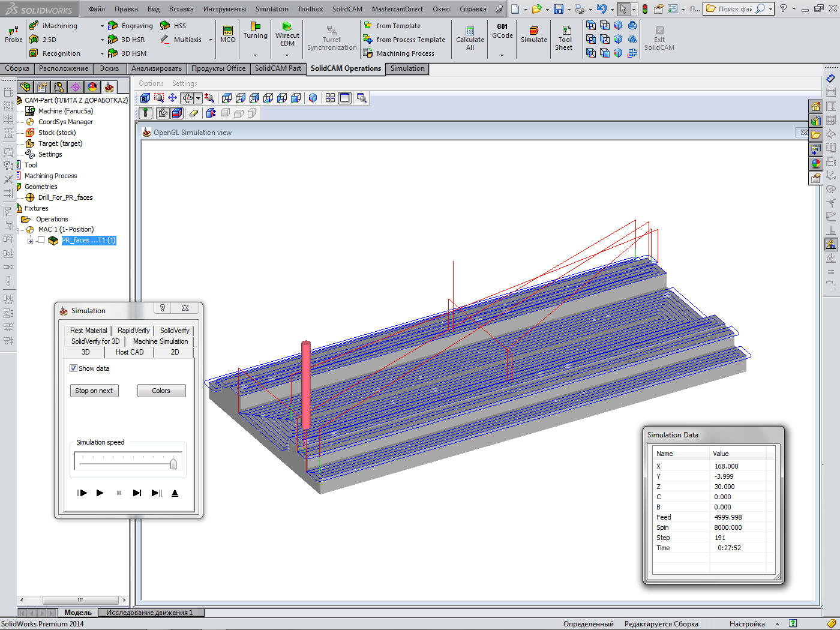Select Drill_For_PR_faces geometry in tree
The image size is (840, 630).
point(65,197)
